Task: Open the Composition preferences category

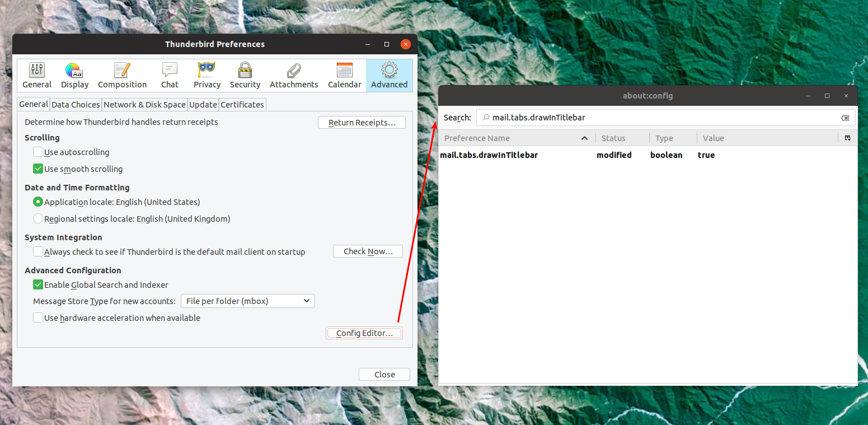Action: tap(122, 76)
